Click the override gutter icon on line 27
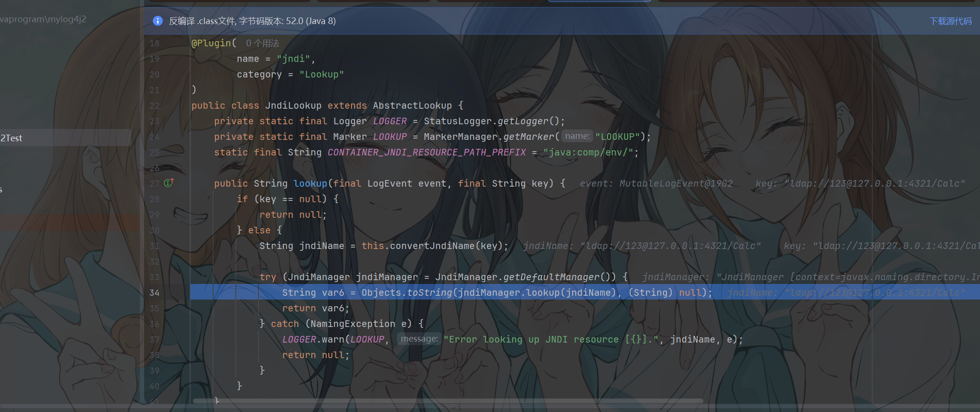The height and width of the screenshot is (412, 980). click(169, 183)
